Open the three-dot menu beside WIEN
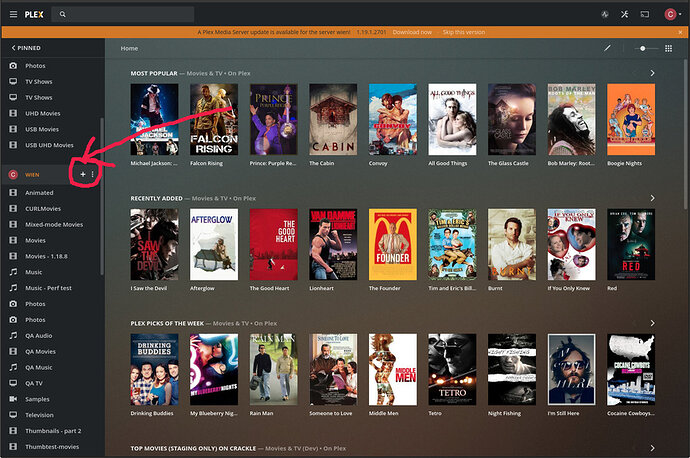 pyautogui.click(x=92, y=174)
